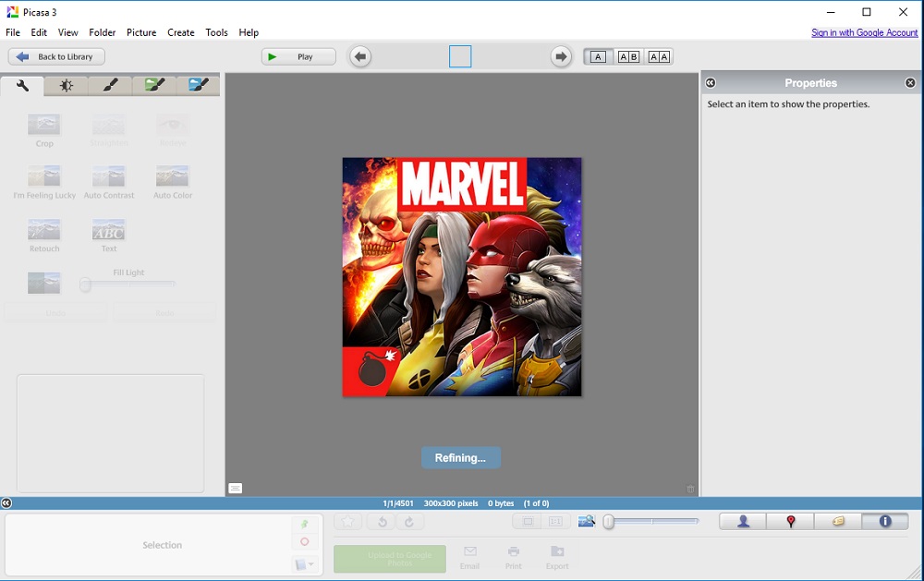Open the Tools menu
The width and height of the screenshot is (924, 581).
[216, 32]
